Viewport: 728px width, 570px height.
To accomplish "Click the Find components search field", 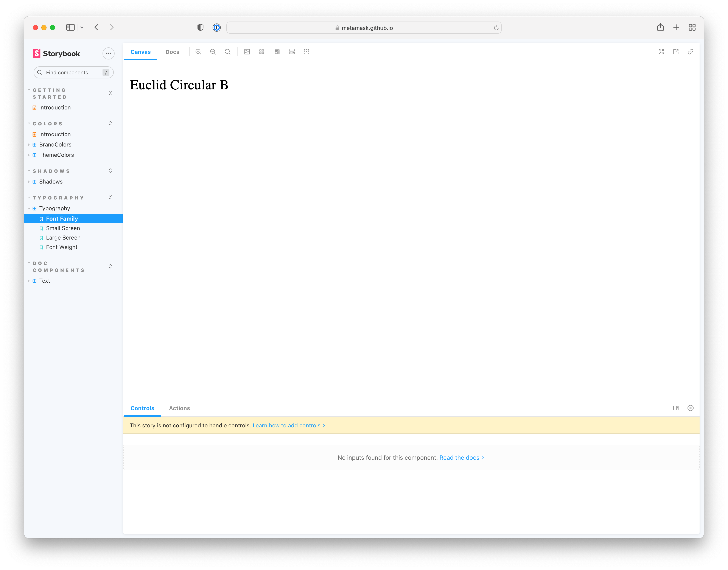I will 73,72.
